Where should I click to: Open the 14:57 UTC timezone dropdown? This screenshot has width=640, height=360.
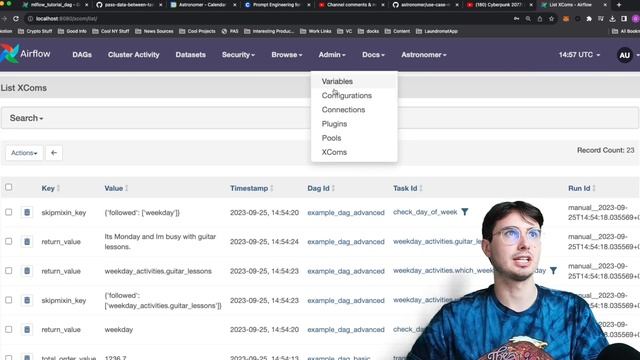click(x=579, y=55)
